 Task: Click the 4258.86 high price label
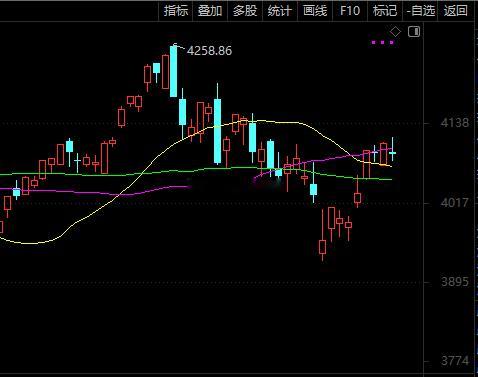(x=209, y=51)
